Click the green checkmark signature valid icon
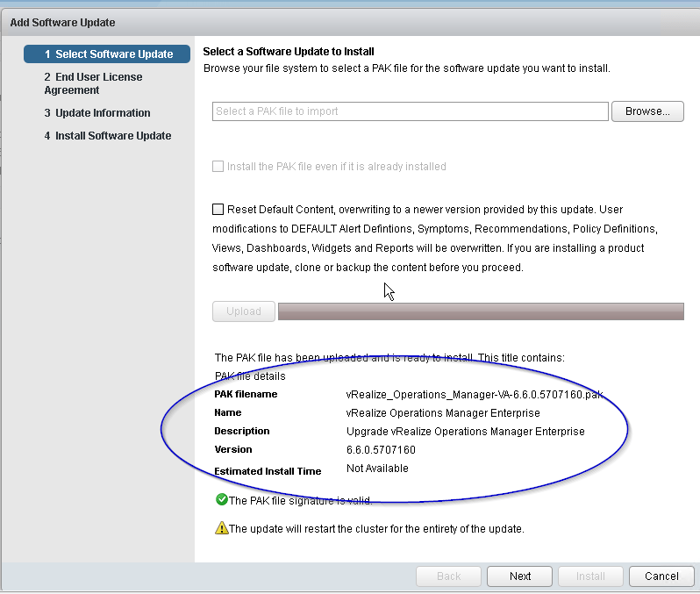 coord(221,500)
